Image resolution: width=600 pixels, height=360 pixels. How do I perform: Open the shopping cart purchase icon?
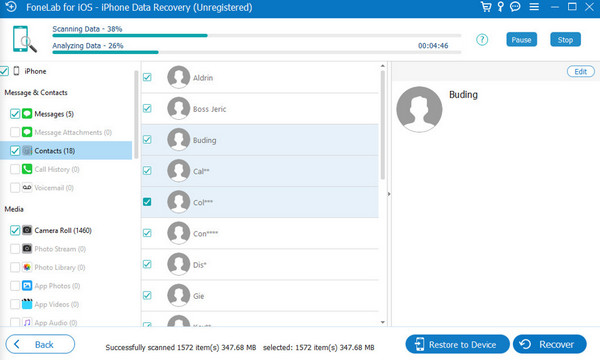click(486, 7)
